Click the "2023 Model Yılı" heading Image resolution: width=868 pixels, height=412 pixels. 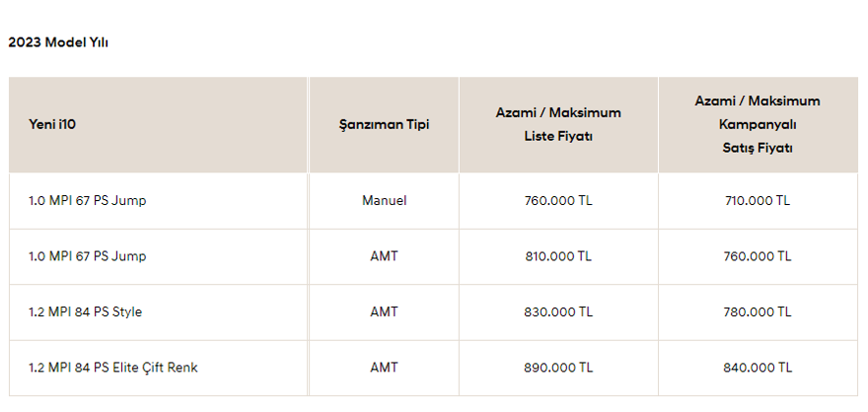[57, 42]
